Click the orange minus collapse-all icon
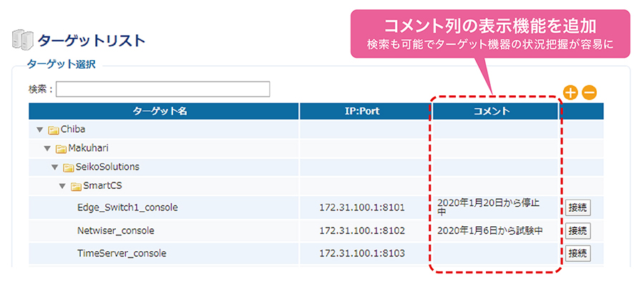 pos(589,93)
